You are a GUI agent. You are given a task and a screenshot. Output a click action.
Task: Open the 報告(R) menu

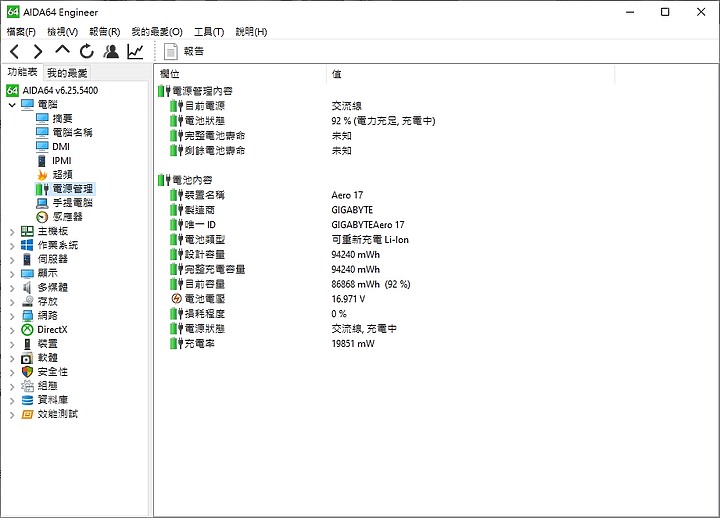(x=105, y=32)
